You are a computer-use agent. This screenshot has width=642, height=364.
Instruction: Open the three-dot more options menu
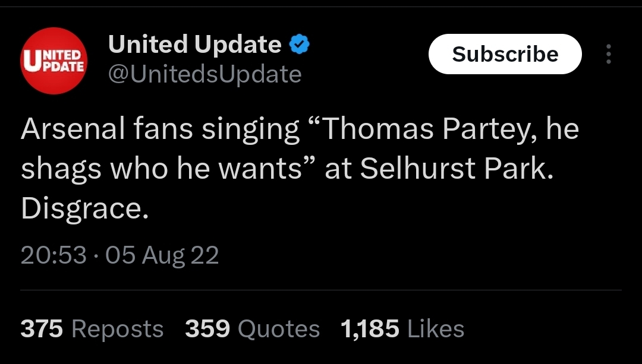(x=609, y=54)
